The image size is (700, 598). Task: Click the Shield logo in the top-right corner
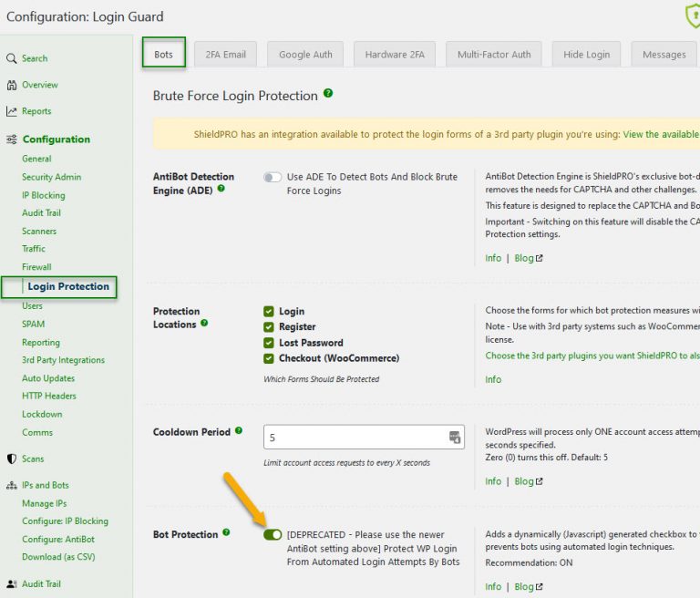tap(693, 16)
